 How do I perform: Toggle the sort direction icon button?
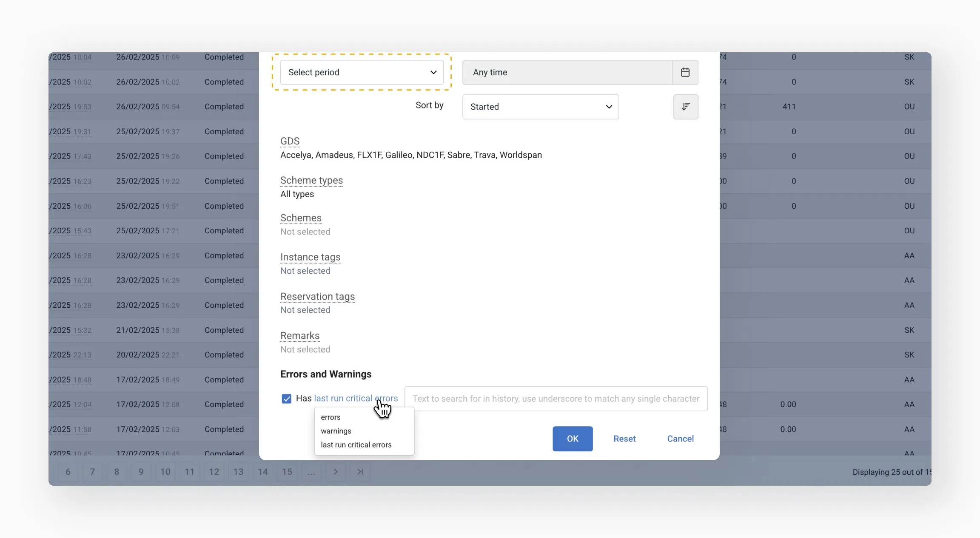(685, 107)
